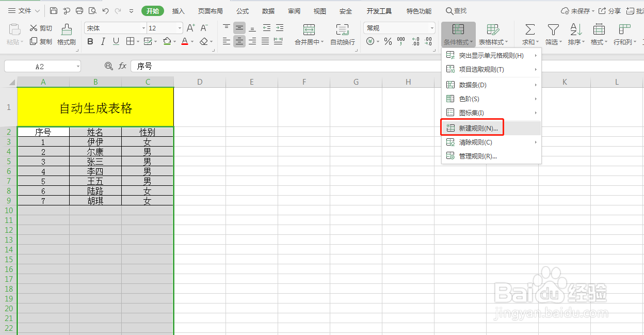Click the formula bar containing 序号
Image resolution: width=644 pixels, height=335 pixels.
[387, 66]
